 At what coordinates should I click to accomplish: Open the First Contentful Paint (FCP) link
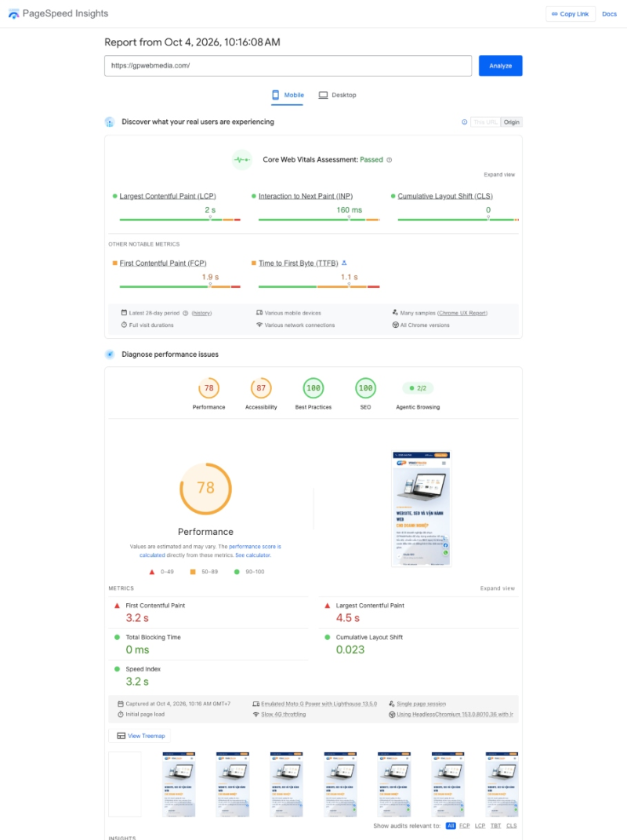[x=163, y=263]
